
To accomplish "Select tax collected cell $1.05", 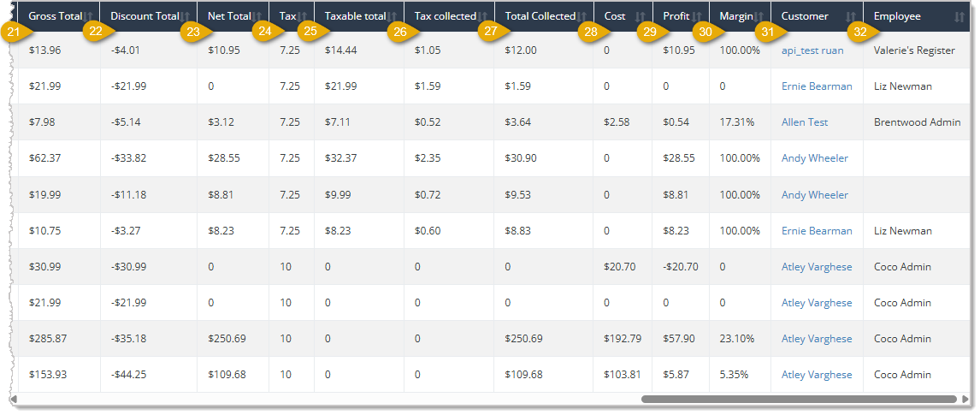I will point(428,50).
